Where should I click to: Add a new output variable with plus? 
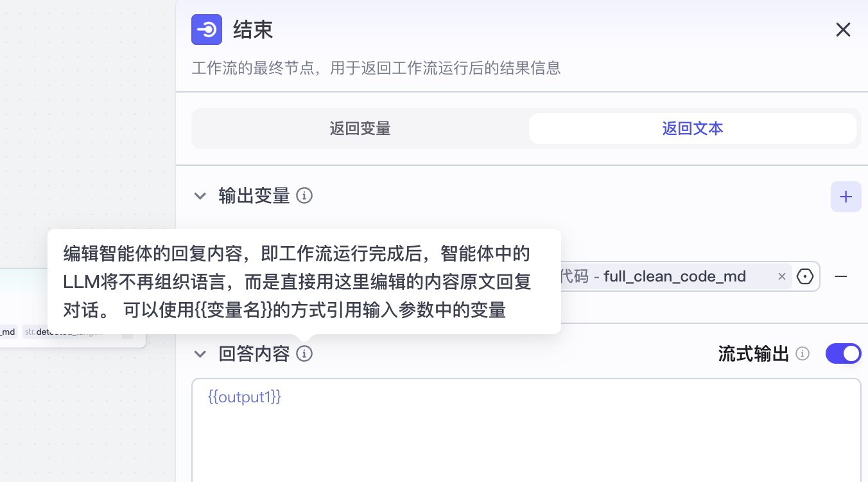point(846,197)
